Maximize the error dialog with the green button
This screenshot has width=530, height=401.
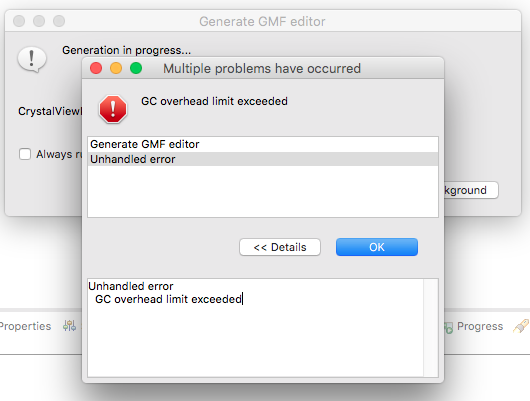136,68
